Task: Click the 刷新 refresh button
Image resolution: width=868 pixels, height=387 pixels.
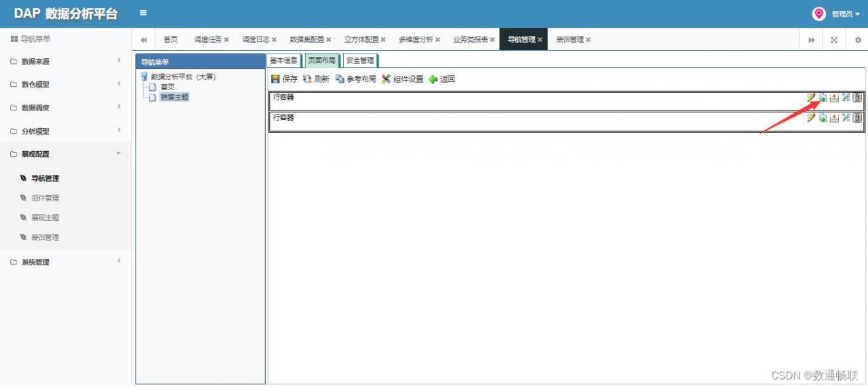Action: 316,79
